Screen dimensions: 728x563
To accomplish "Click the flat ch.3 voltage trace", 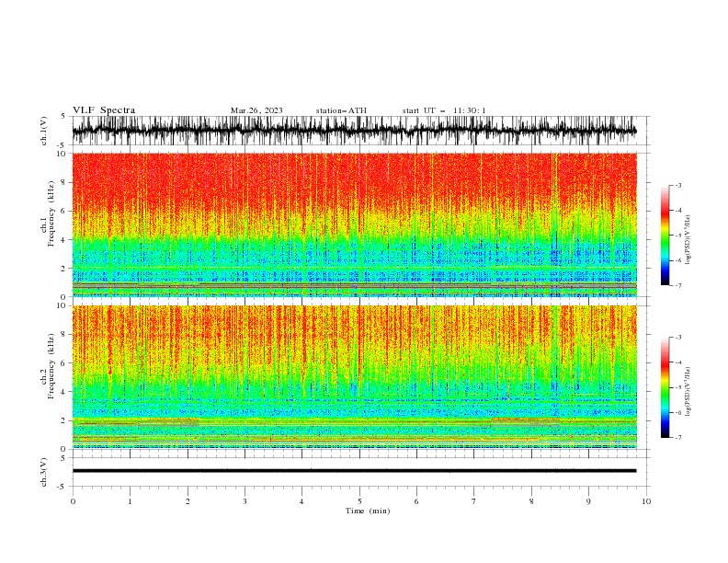I will pos(354,471).
